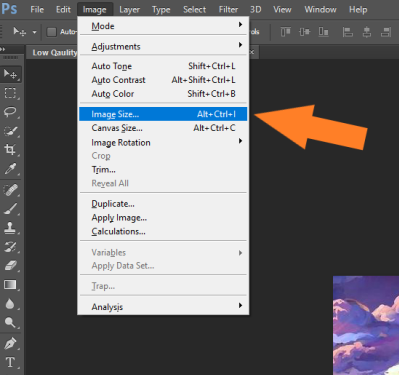
Task: Select the Quick Selection tool
Action: point(11,131)
